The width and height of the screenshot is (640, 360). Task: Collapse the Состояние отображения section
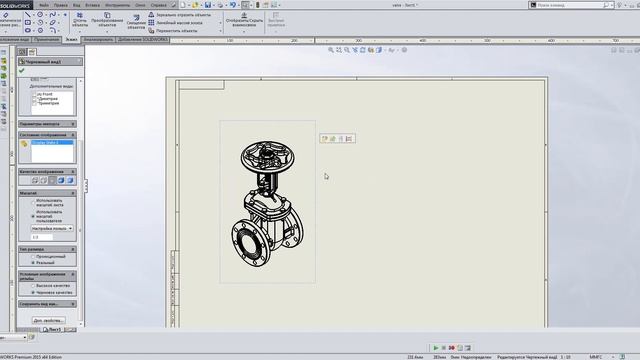pyautogui.click(x=73, y=135)
